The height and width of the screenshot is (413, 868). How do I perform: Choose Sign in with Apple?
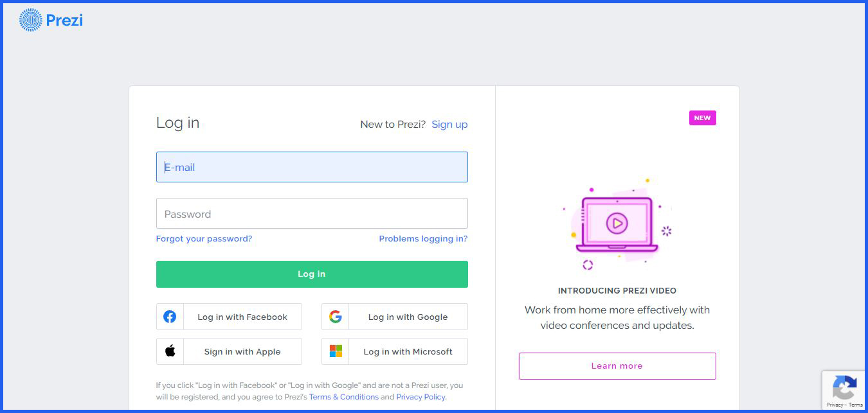coord(242,351)
